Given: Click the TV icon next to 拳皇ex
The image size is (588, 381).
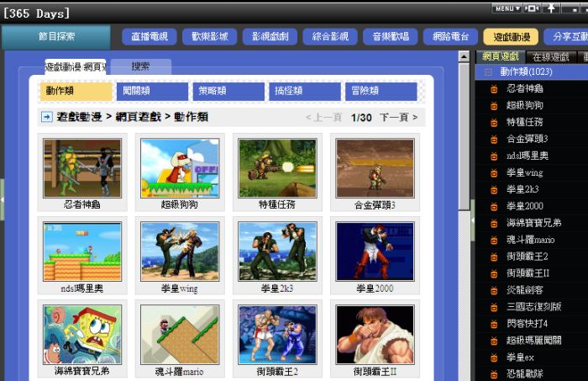Looking at the screenshot, I should [494, 357].
